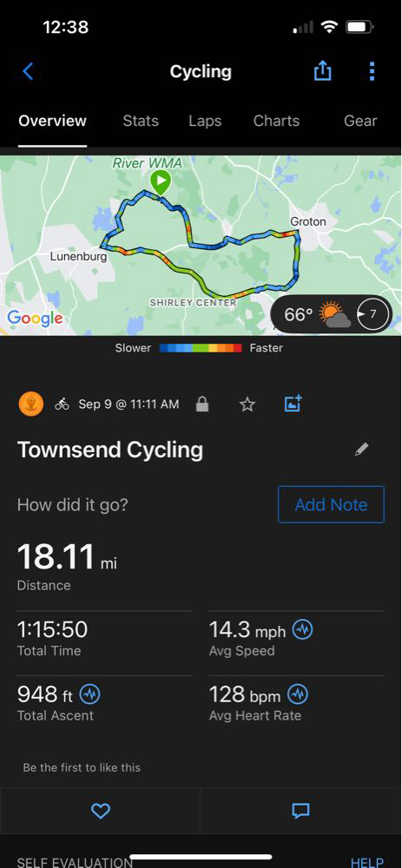402x868 pixels.
Task: Open Avg Speed chart icon
Action: pos(303,628)
